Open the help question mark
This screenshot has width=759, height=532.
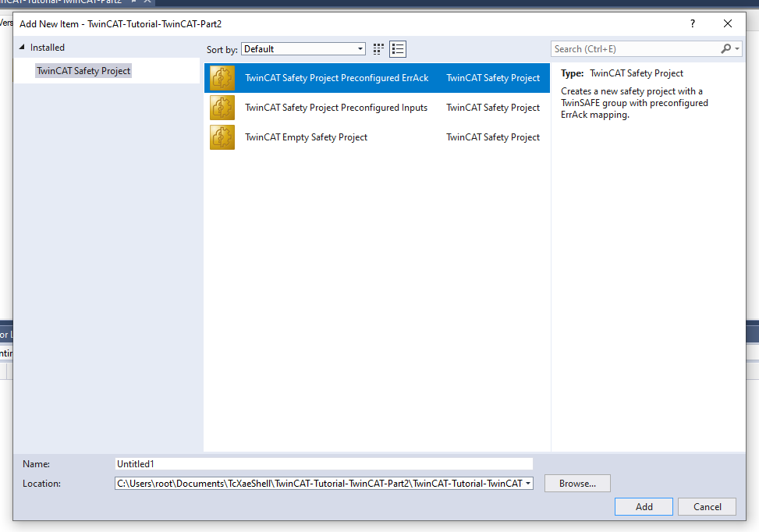pyautogui.click(x=693, y=23)
